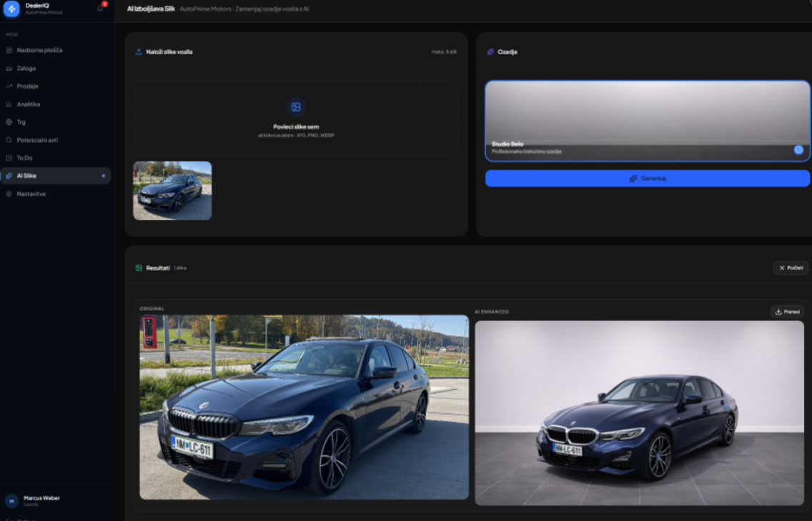812x521 pixels.
Task: Open the To Do list
Action: click(x=24, y=158)
